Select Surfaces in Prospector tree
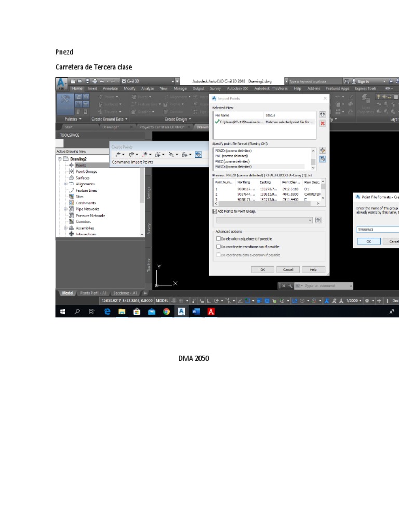Screen dimensions: 399x532 pos(83,178)
